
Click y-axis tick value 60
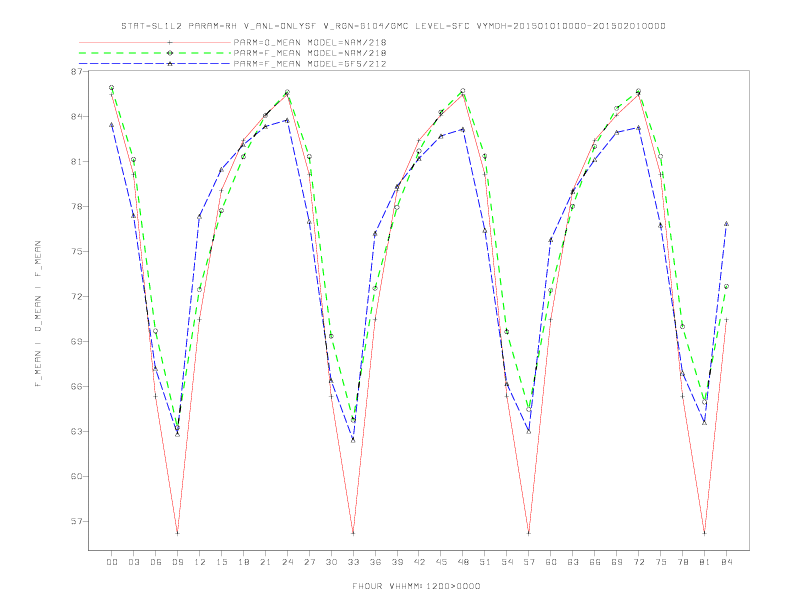pos(76,476)
